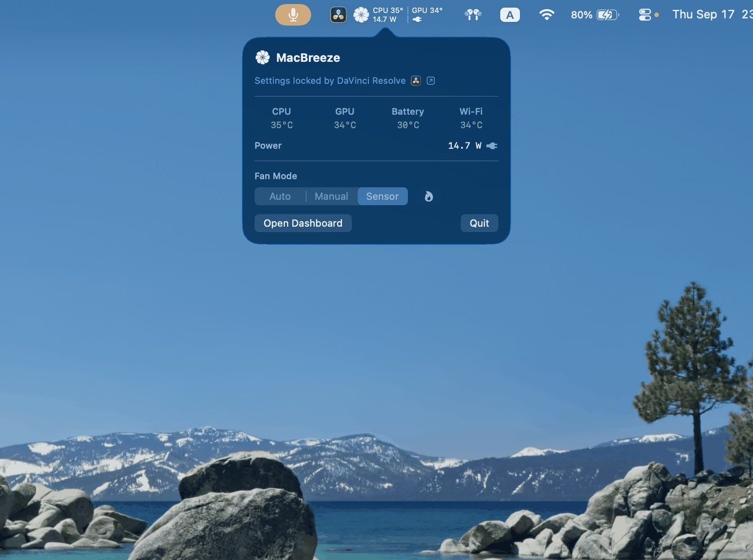Viewport: 753px width, 560px height.
Task: Open the AirPods menu bar icon
Action: tap(473, 15)
